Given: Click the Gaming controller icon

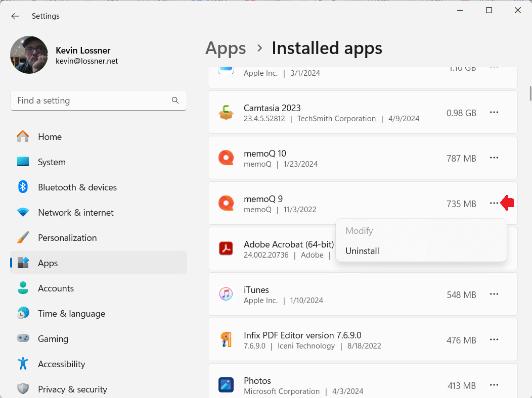Looking at the screenshot, I should click(23, 338).
